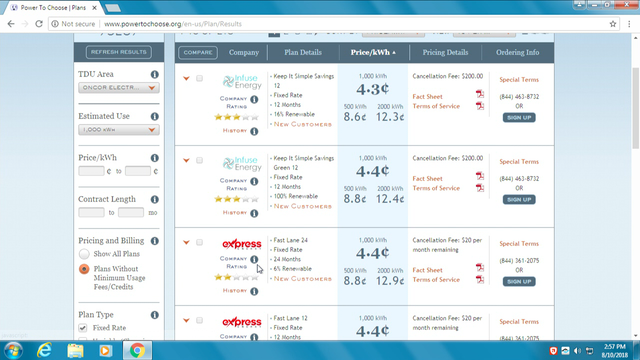Sort by the Plan Details column header
Screen dimensions: 640x360
303,53
